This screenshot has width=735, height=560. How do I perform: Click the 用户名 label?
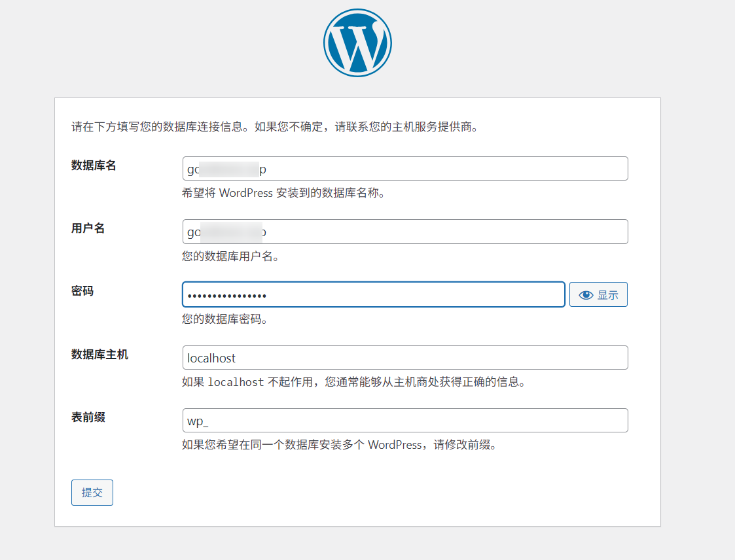point(88,228)
